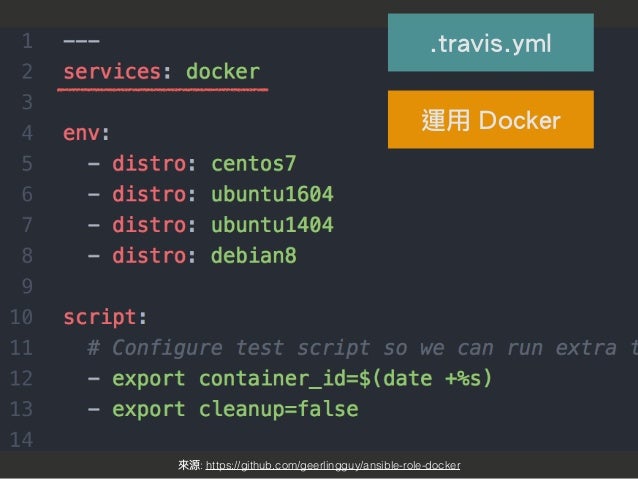This screenshot has height=479, width=638.
Task: Click the 'docker' value on line 2
Action: pyautogui.click(x=223, y=72)
